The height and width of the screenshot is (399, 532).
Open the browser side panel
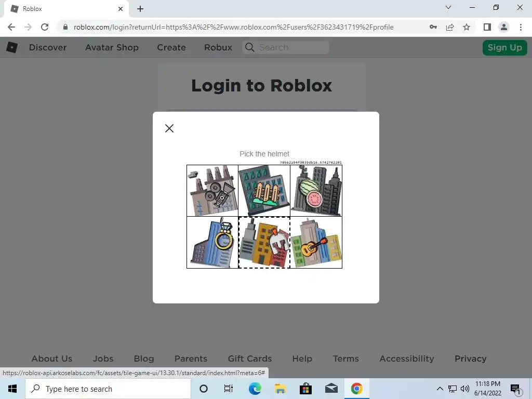point(487,27)
